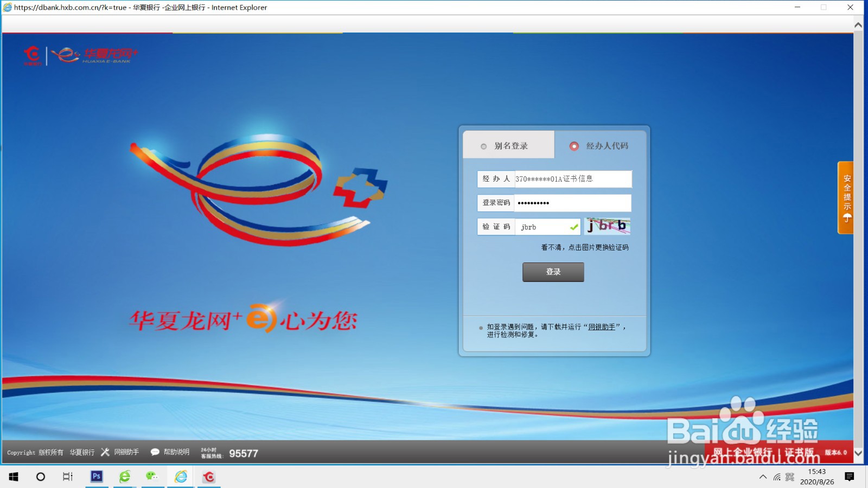This screenshot has width=868, height=488.
Task: Open the orange 安全提示 side tab
Action: coord(846,198)
